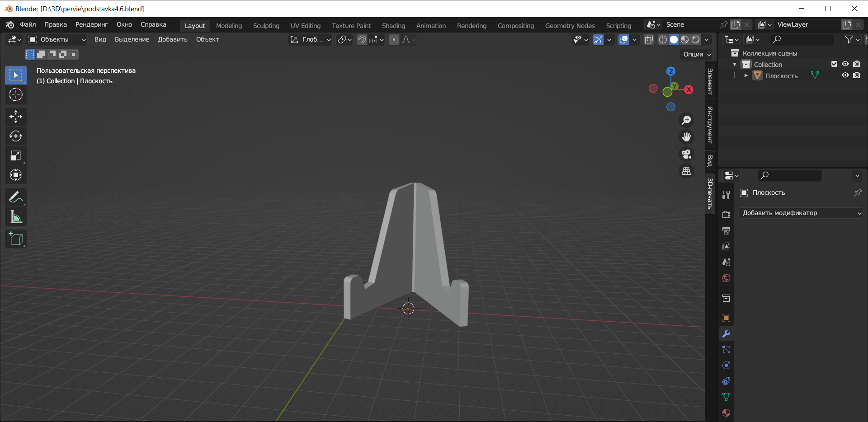The image size is (868, 422).
Task: Click the pan hand icon in viewport
Action: (686, 137)
